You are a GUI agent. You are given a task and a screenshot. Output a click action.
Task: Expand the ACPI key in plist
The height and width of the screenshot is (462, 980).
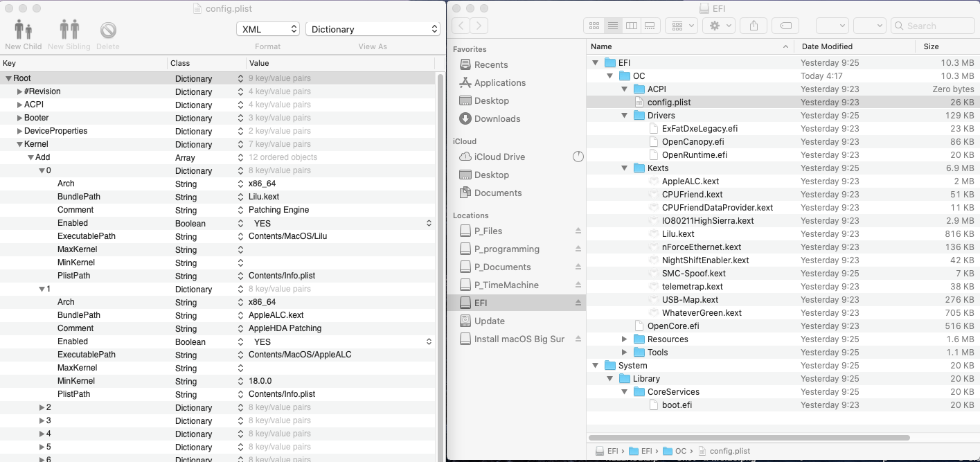[x=19, y=105]
